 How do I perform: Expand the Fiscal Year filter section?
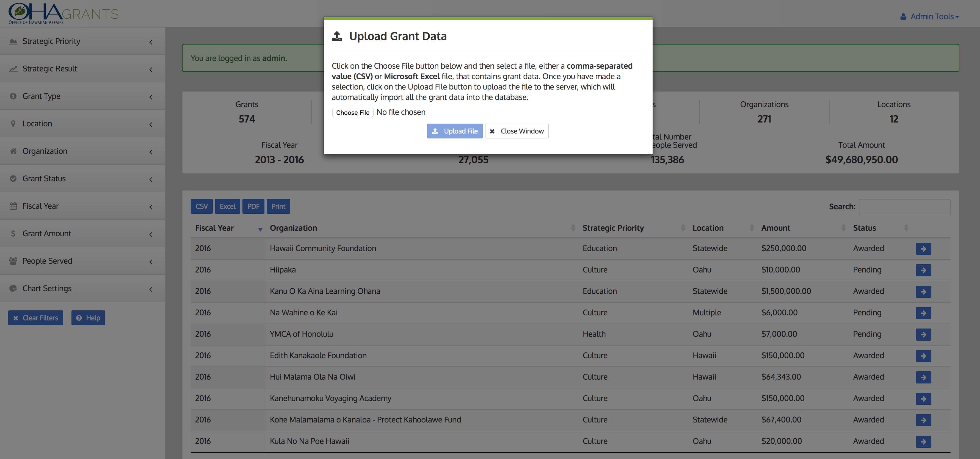click(82, 206)
